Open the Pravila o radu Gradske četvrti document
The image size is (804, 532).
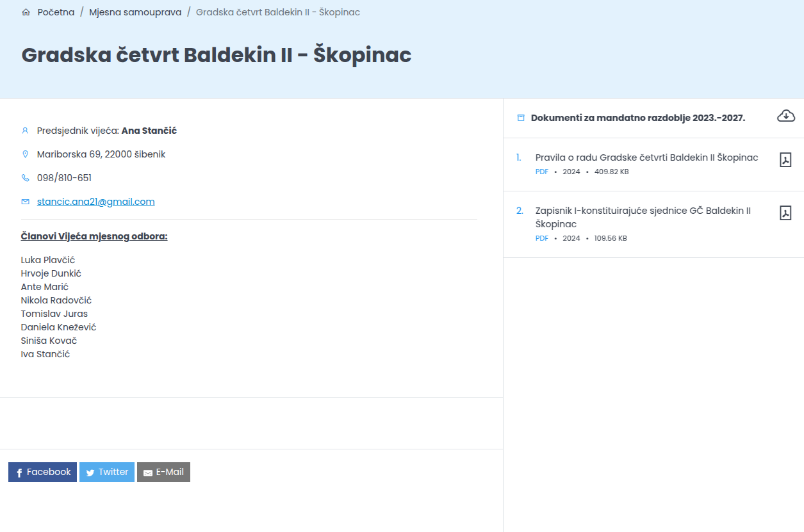(x=647, y=157)
